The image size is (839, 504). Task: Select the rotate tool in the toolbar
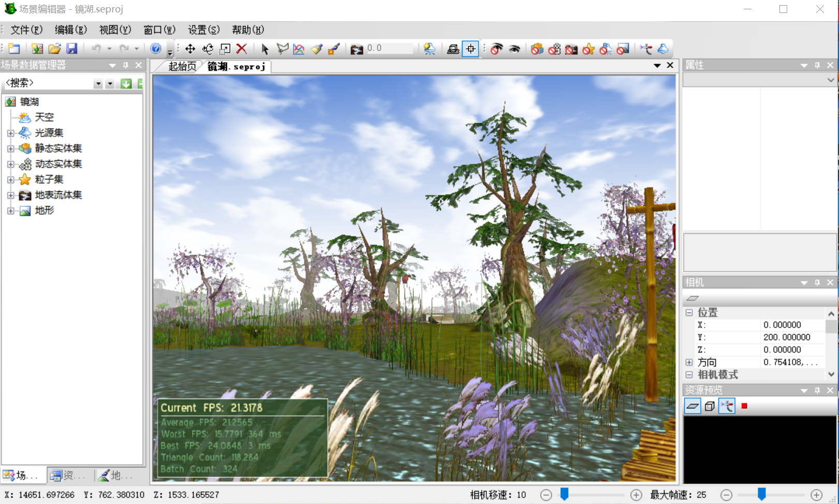(x=208, y=49)
